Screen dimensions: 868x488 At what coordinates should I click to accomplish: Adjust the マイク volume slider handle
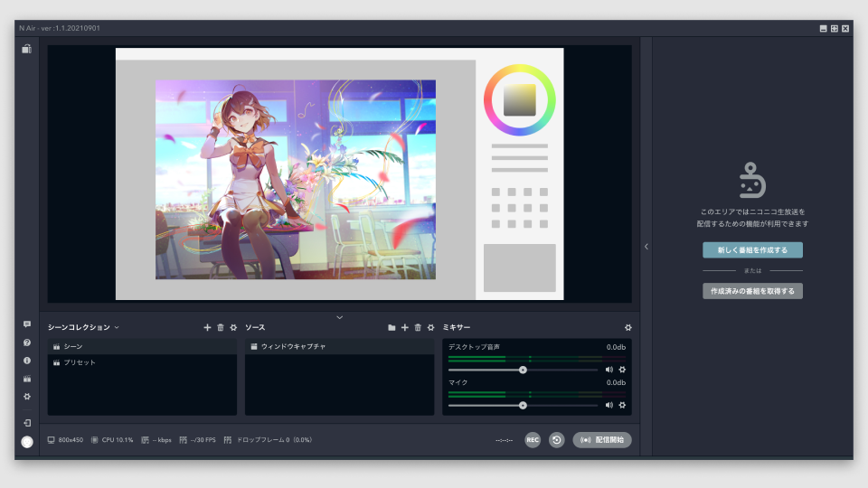click(x=523, y=406)
